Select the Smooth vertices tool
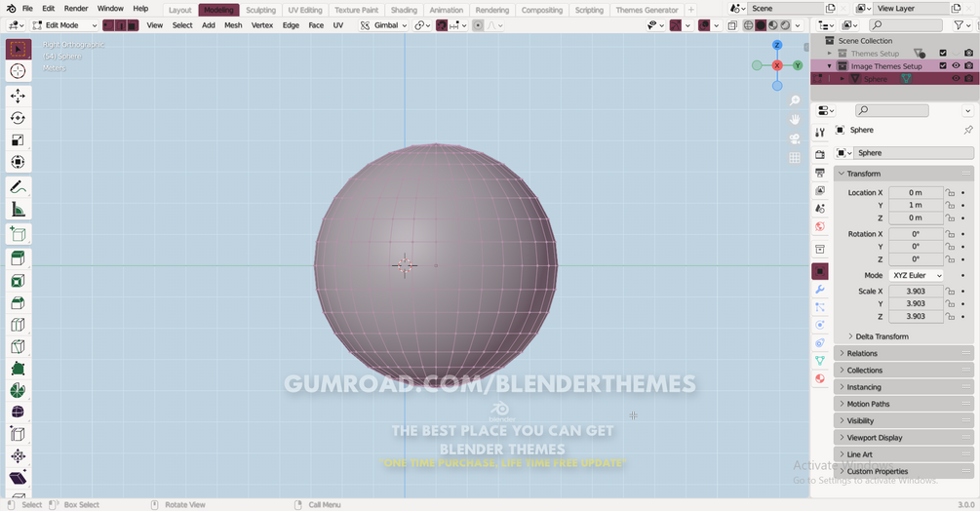This screenshot has height=511, width=980. 19,413
